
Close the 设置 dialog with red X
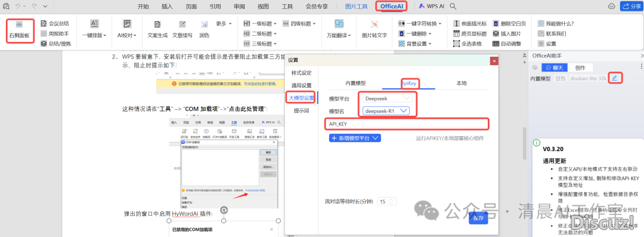[494, 60]
